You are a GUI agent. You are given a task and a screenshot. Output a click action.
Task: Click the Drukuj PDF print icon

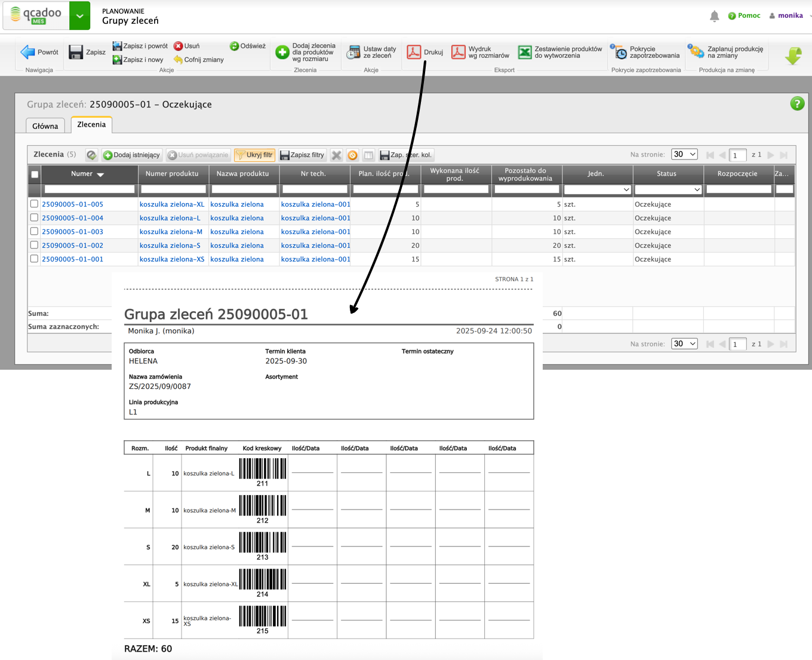coord(414,53)
